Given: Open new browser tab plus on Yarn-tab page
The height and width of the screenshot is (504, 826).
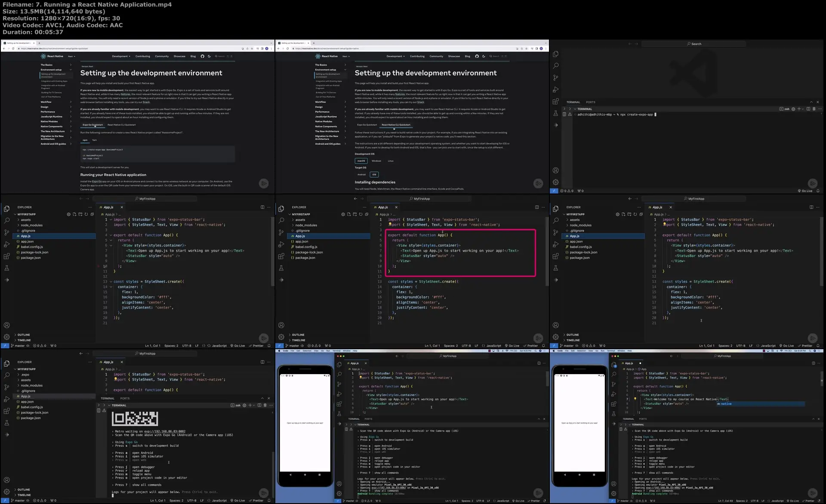Looking at the screenshot, I should pos(39,43).
